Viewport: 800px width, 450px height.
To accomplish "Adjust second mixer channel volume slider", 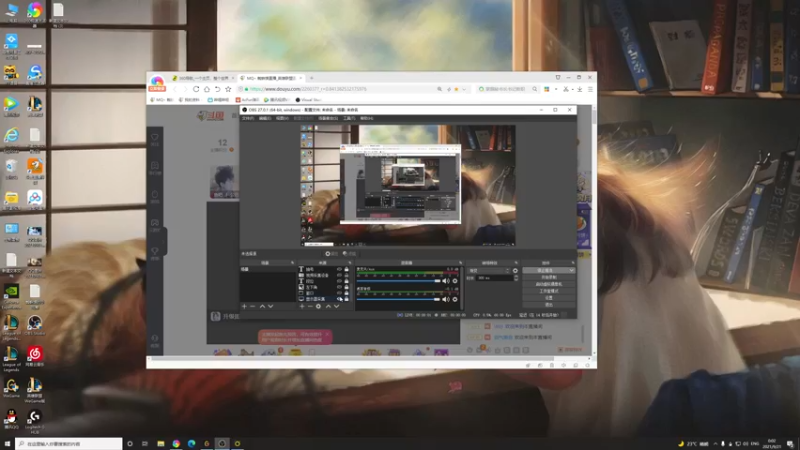I will coord(398,299).
